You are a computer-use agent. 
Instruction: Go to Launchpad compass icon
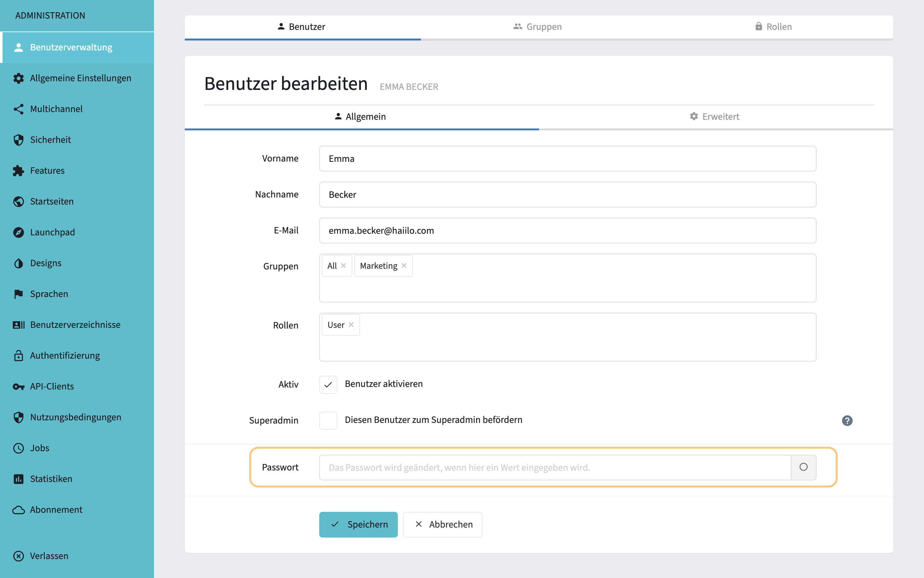tap(18, 232)
